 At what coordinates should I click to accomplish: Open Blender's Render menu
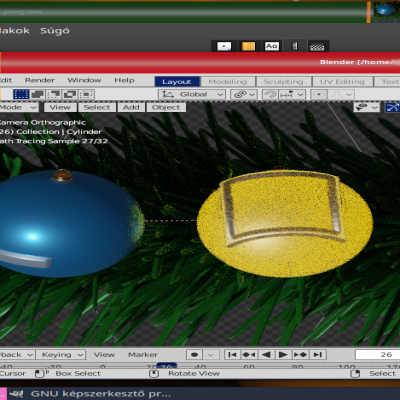point(40,80)
